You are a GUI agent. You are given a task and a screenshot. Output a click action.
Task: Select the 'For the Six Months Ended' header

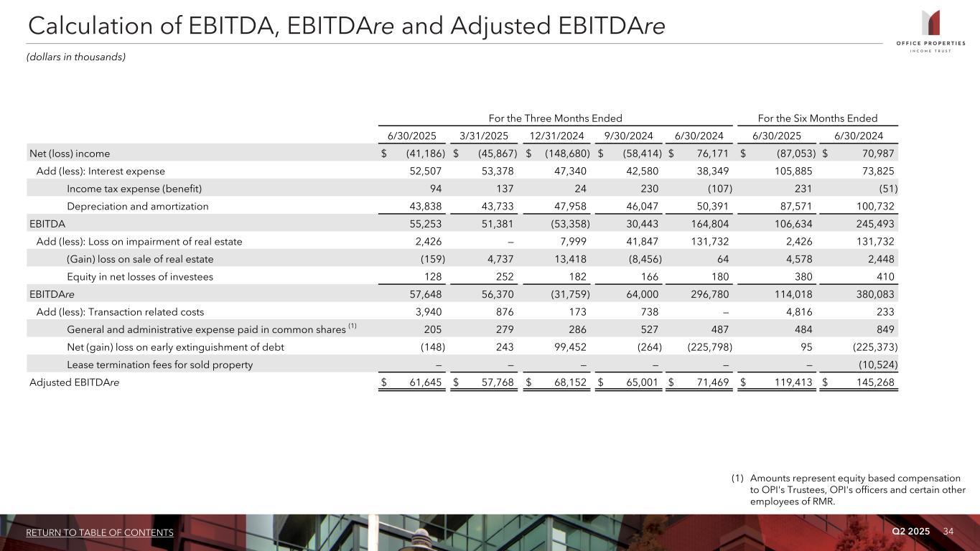pos(818,118)
